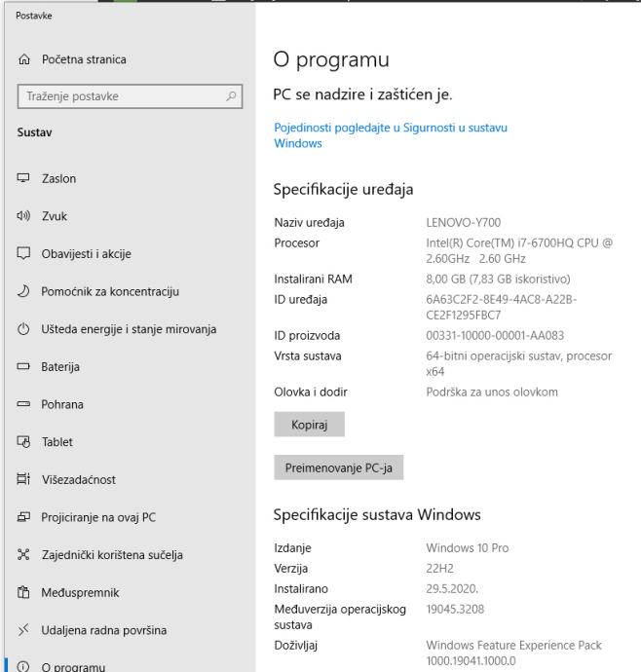Image resolution: width=641 pixels, height=672 pixels.
Task: Go to Pohrana page
Action: tap(62, 404)
